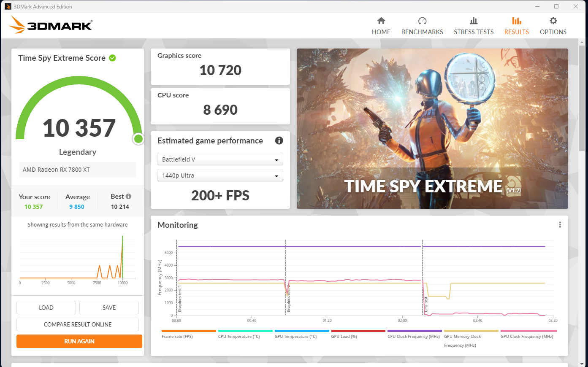
Task: Click the score distribution histogram
Action: tap(78, 259)
